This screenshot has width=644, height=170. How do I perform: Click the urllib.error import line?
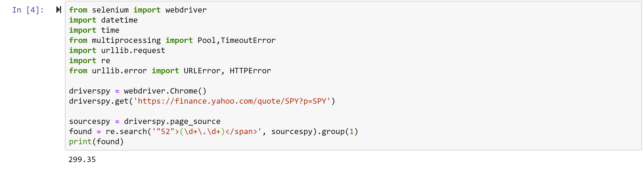[170, 71]
